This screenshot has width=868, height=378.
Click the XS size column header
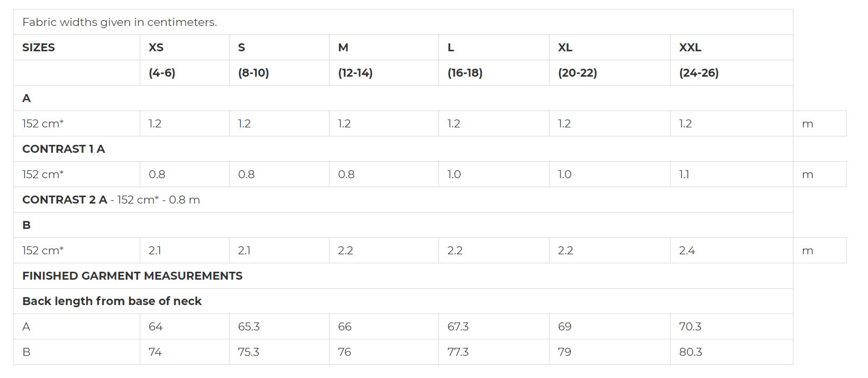point(184,48)
